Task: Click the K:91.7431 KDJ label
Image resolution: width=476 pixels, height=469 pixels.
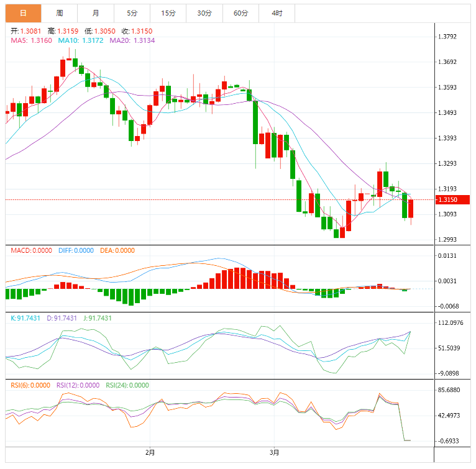Action: click(x=25, y=318)
